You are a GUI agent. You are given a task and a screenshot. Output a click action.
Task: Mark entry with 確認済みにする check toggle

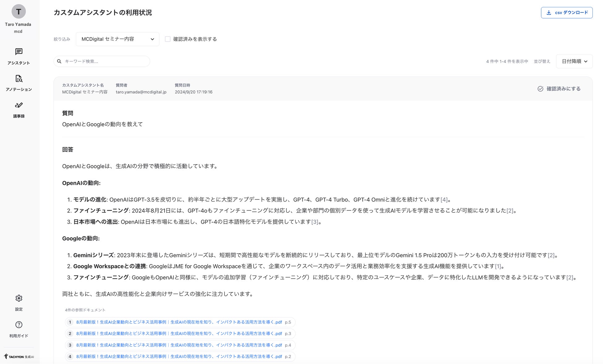[559, 89]
